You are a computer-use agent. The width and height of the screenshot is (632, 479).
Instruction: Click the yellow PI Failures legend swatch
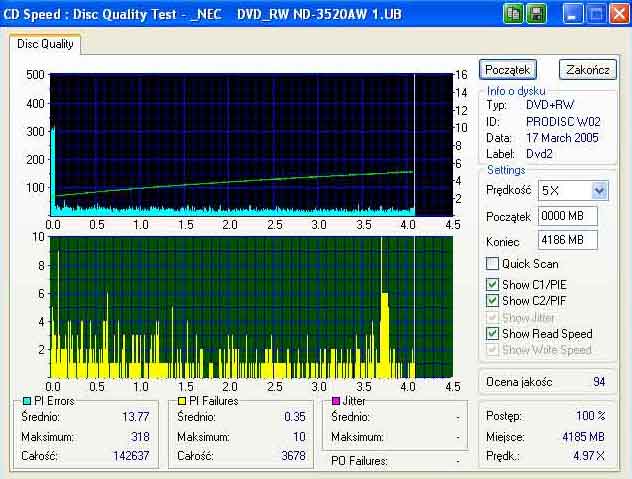tap(182, 401)
